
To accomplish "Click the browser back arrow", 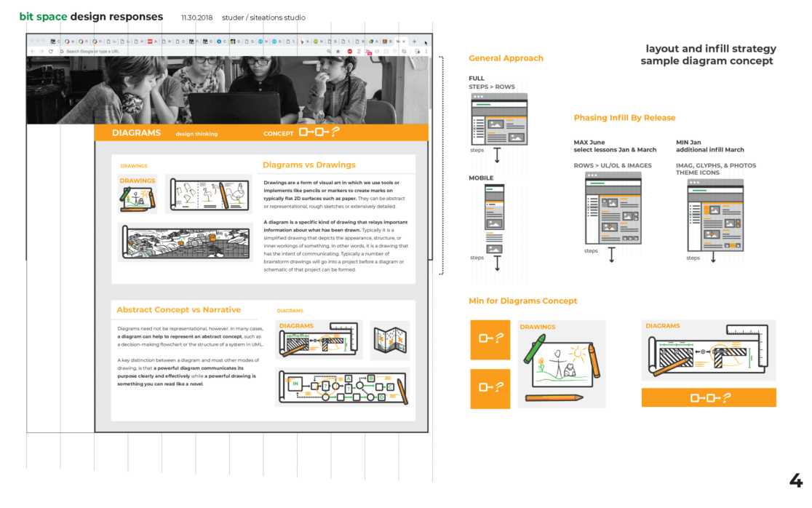I will point(33,52).
